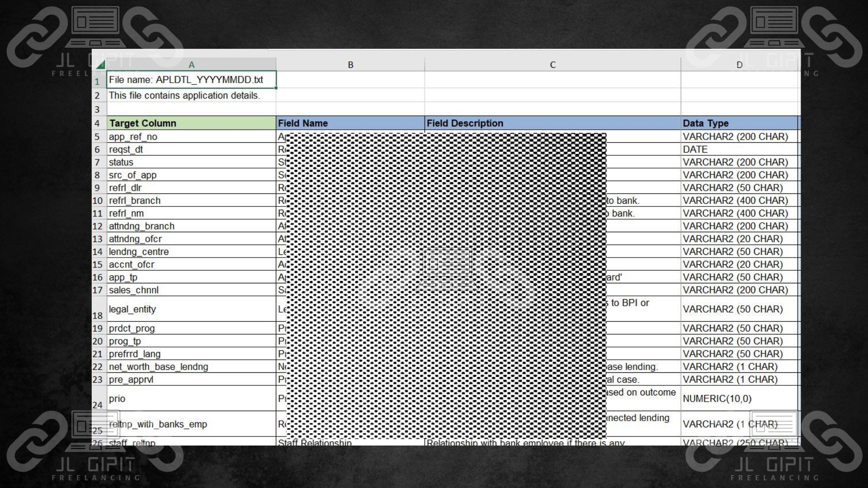Select the sales_chnnl cell
The height and width of the screenshot is (488, 868).
pyautogui.click(x=191, y=290)
